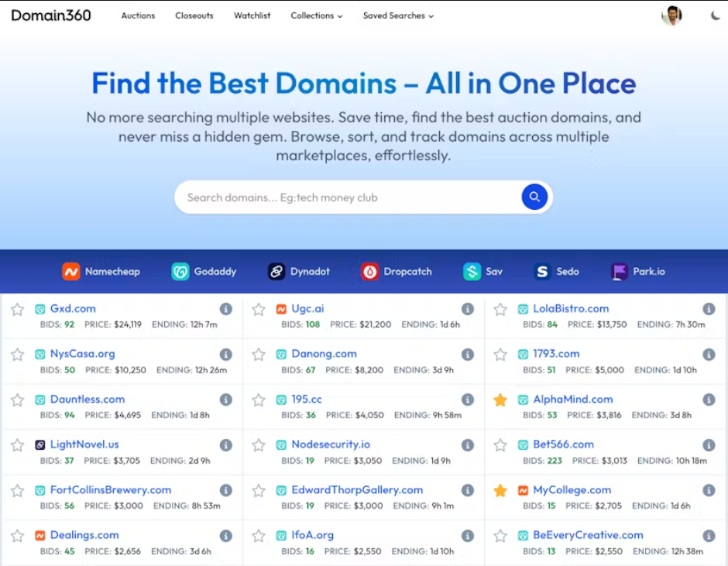Open info for Dealings.com
The height and width of the screenshot is (566, 728).
coord(226,535)
